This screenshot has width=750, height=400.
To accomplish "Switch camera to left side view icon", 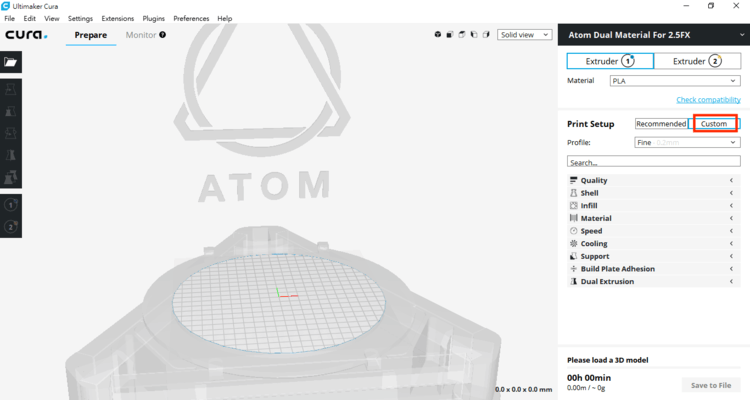I will click(474, 34).
